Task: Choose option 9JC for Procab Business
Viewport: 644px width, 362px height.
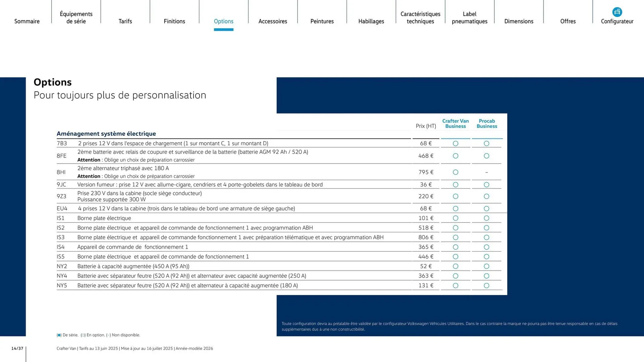Action: coord(487,185)
